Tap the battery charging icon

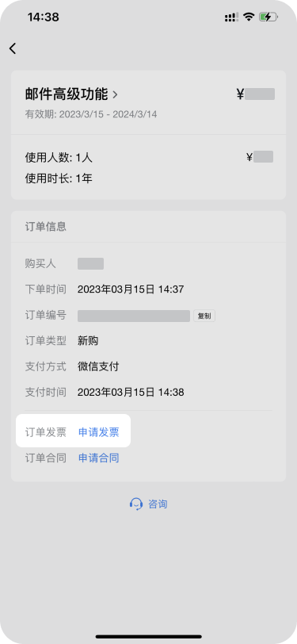(268, 17)
